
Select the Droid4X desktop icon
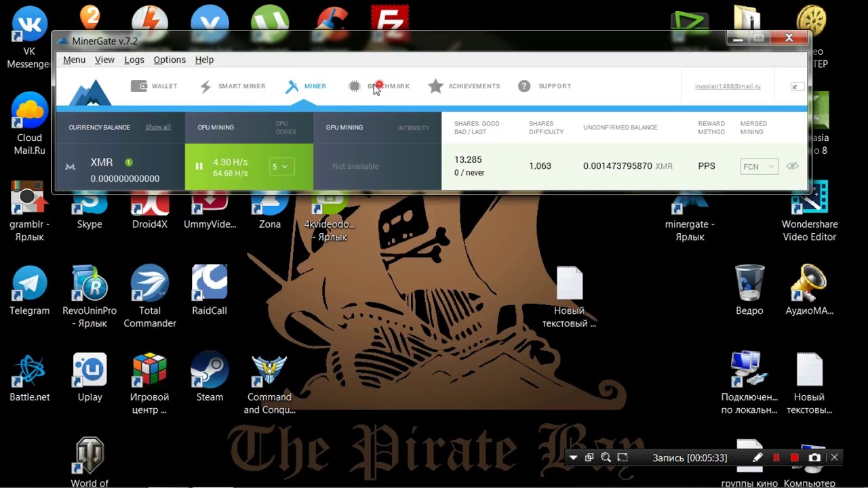tap(149, 210)
